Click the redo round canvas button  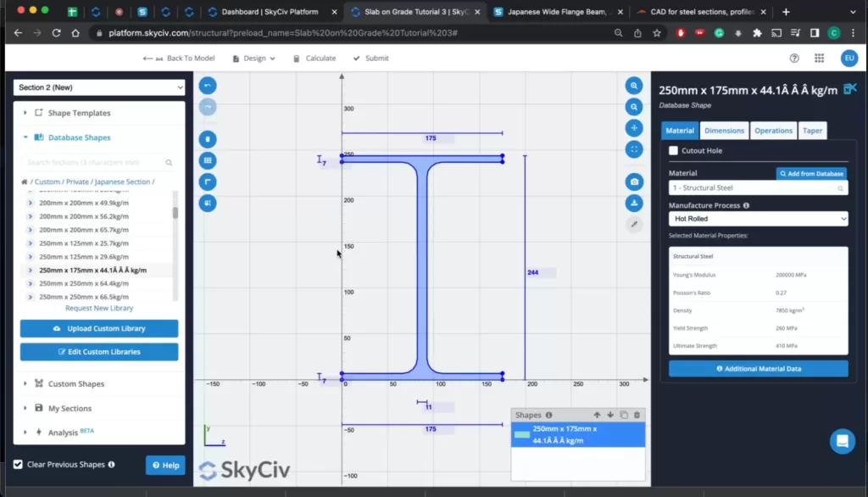click(x=208, y=107)
